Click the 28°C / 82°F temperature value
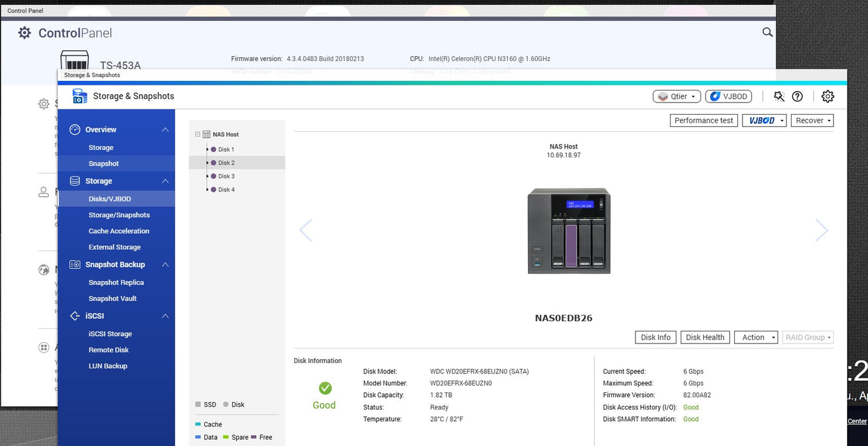This screenshot has height=446, width=868. coord(446,419)
